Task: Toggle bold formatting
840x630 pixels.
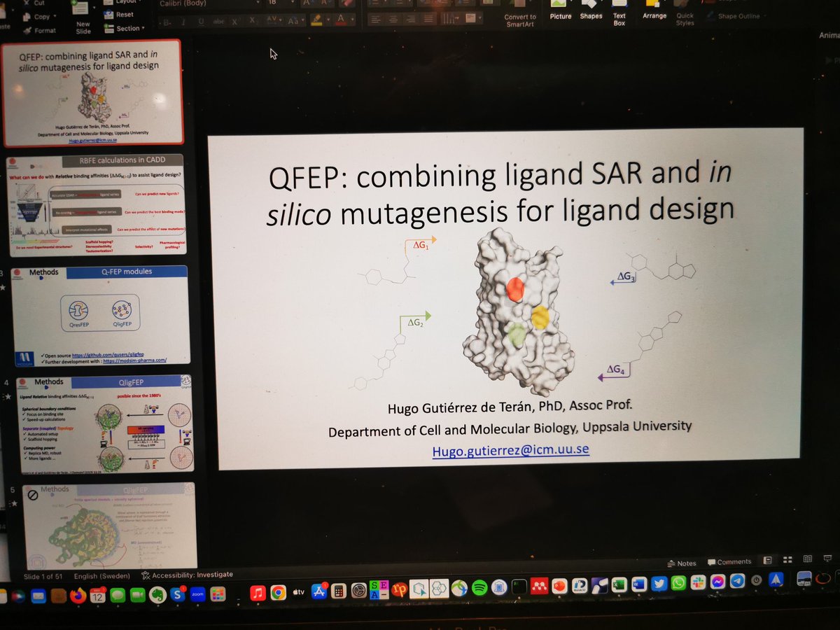Action: (167, 22)
